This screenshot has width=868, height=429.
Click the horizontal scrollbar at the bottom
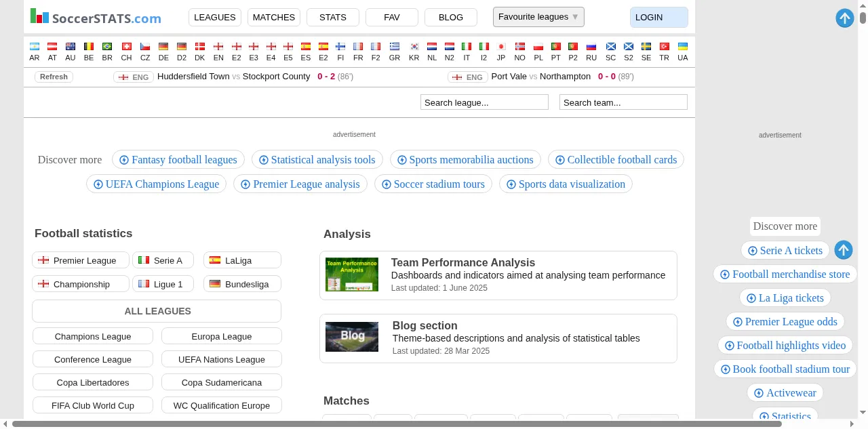[x=397, y=424]
